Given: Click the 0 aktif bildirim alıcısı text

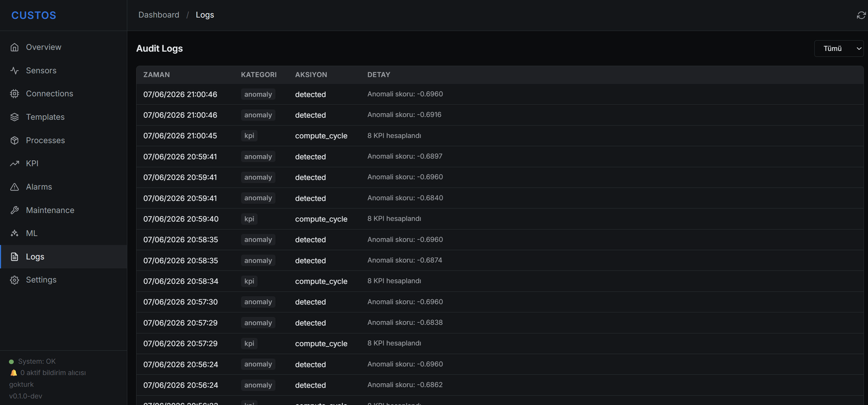Looking at the screenshot, I should [53, 373].
